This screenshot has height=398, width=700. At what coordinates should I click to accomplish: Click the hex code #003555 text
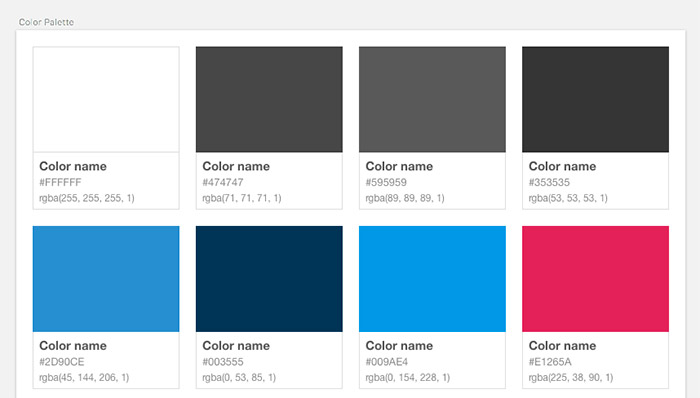click(223, 362)
